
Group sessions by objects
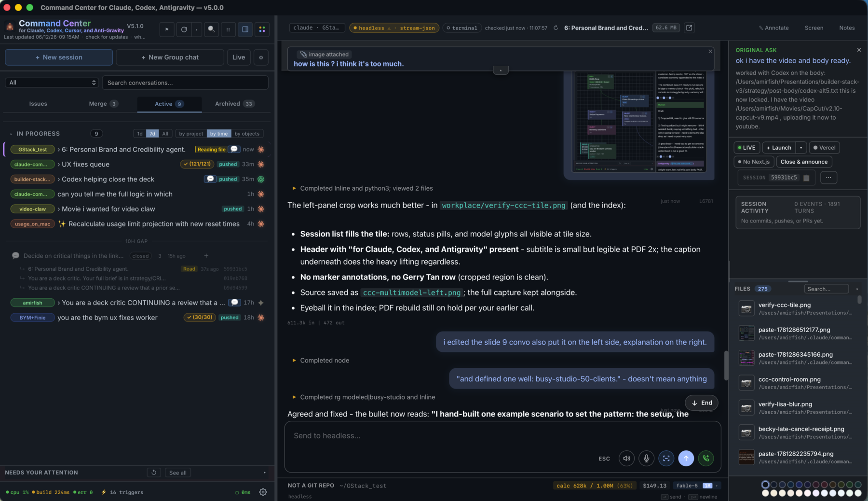pyautogui.click(x=247, y=134)
